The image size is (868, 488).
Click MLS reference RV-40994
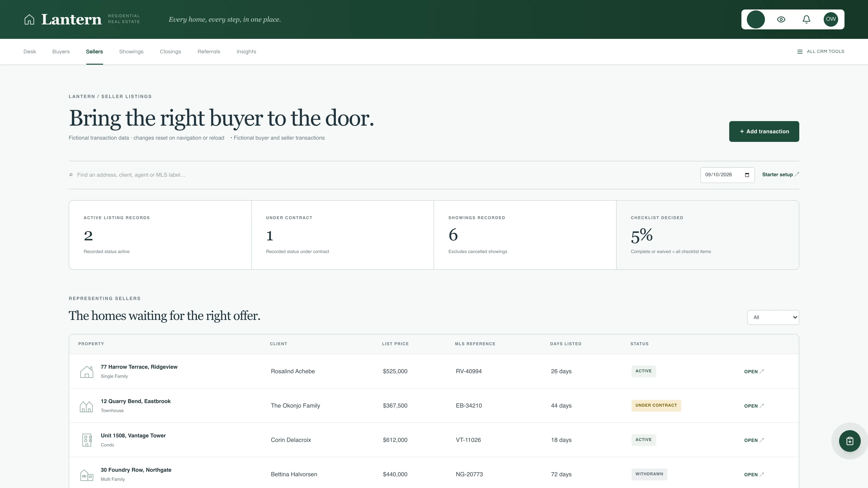[469, 371]
